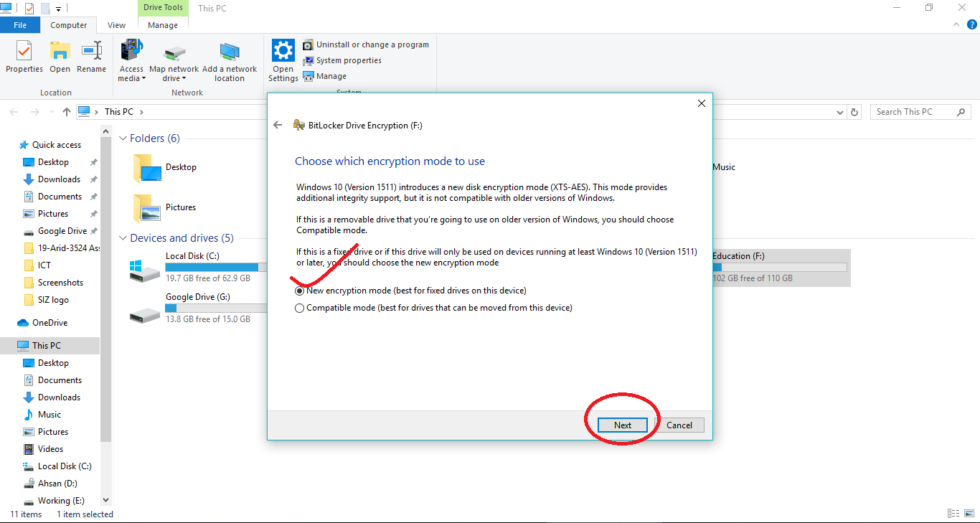Click the Explorer Forward navigation arrow
The width and height of the screenshot is (980, 523).
[x=34, y=112]
